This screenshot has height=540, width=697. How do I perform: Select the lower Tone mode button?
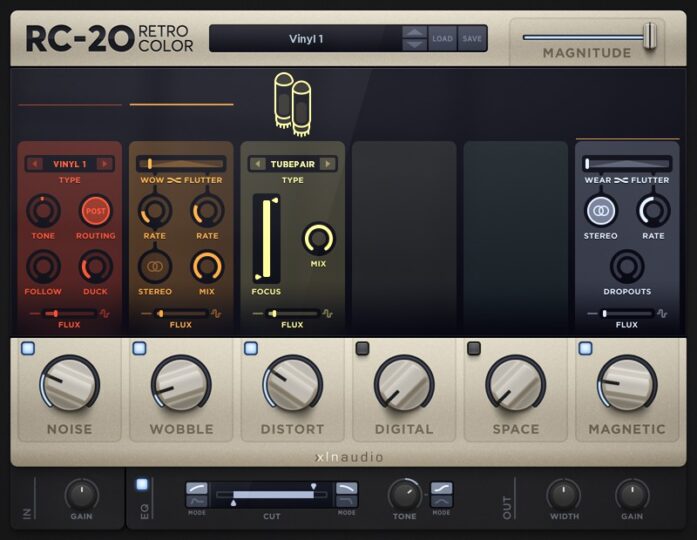(442, 501)
